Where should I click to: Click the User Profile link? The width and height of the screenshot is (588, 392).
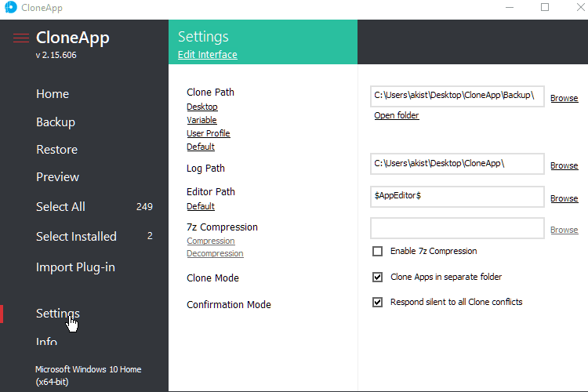coord(209,133)
